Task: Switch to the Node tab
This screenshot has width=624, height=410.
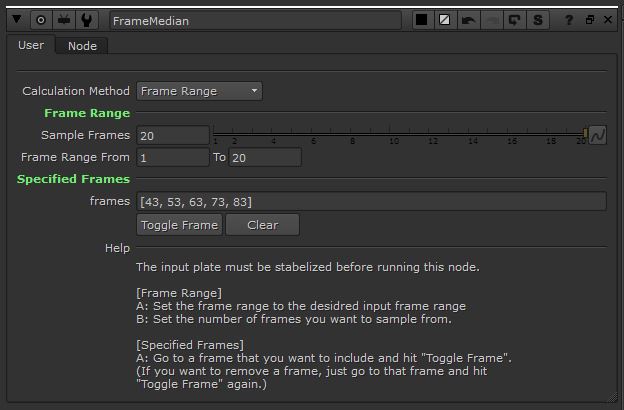Action: [82, 46]
